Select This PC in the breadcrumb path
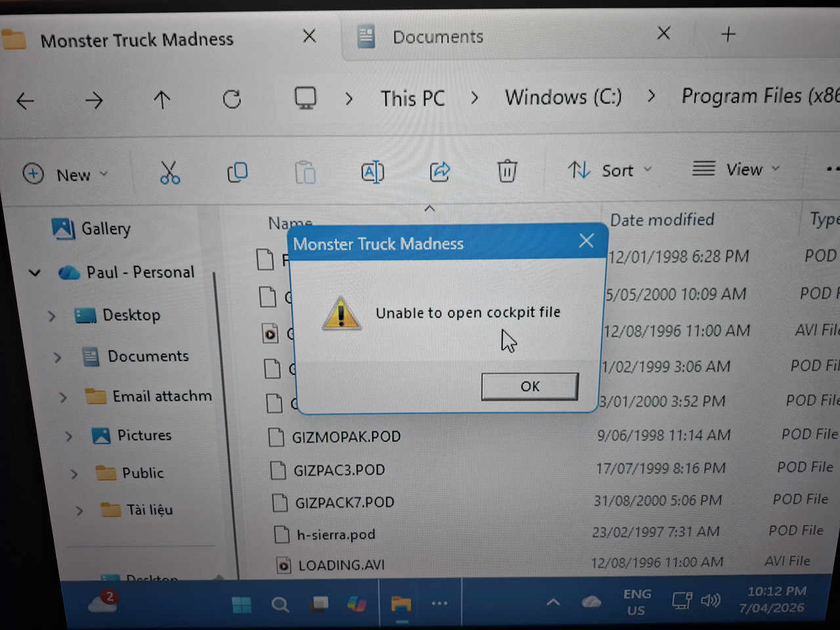Viewport: 840px width, 630px height. pyautogui.click(x=413, y=98)
